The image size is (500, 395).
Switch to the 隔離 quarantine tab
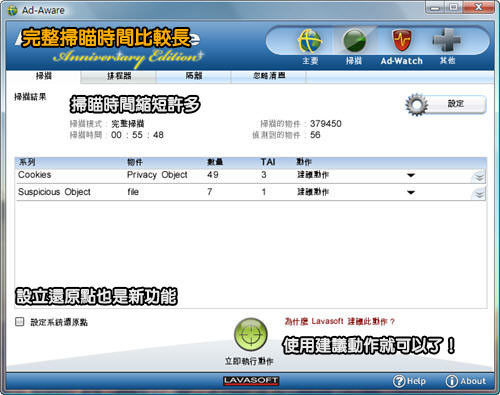(x=194, y=76)
